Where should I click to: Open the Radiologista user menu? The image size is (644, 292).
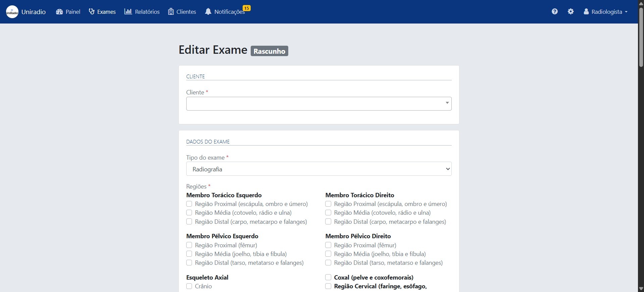coord(605,12)
